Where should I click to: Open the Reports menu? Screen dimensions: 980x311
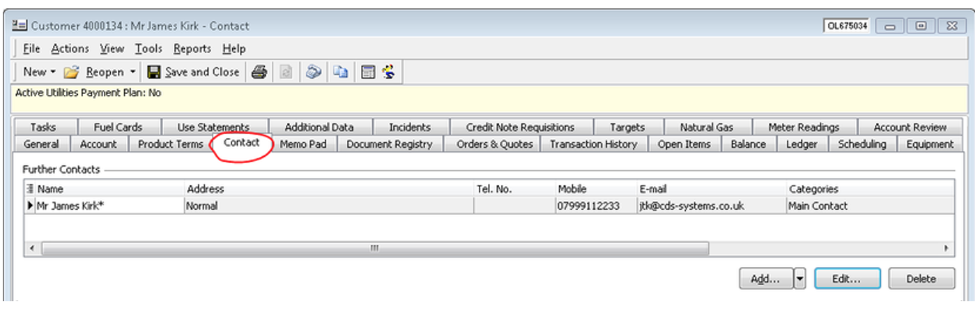(192, 49)
